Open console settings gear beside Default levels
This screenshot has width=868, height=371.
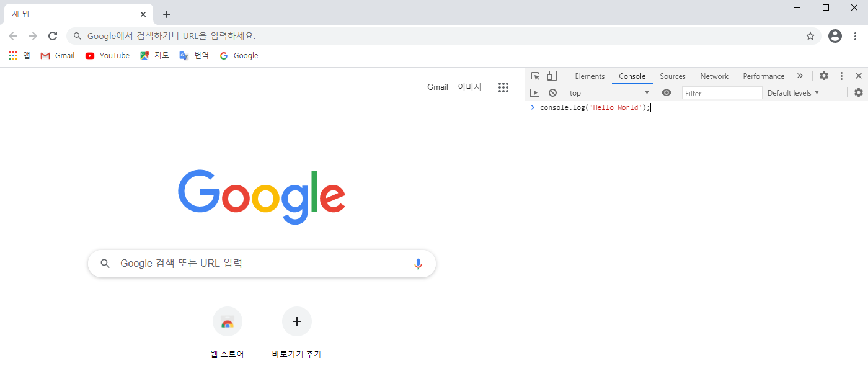(859, 92)
